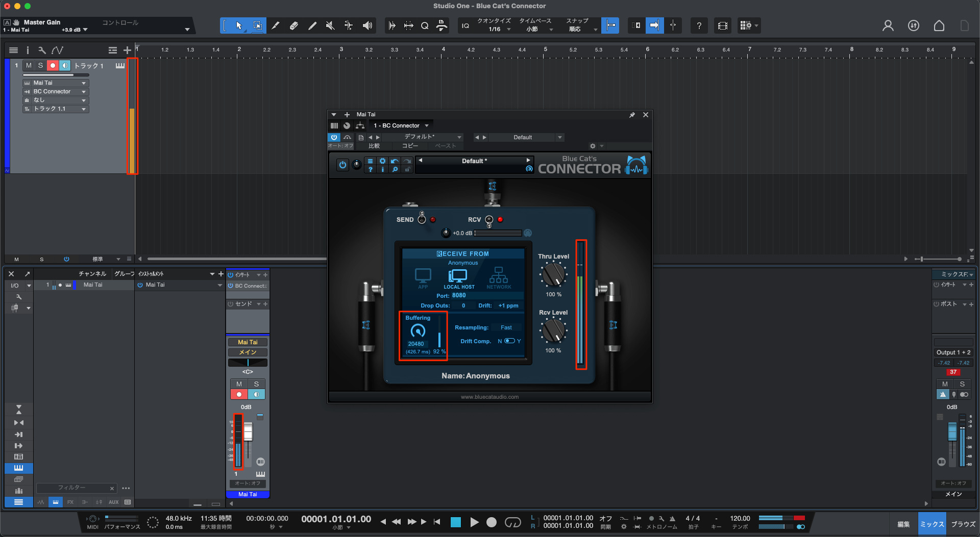Select the Listen speaker tool
The width and height of the screenshot is (980, 537).
(x=367, y=25)
